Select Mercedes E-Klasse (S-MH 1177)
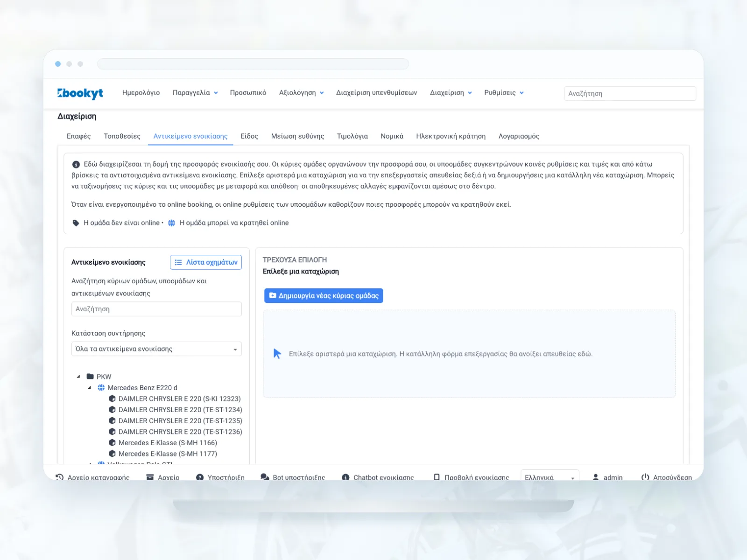The image size is (747, 560). click(168, 454)
